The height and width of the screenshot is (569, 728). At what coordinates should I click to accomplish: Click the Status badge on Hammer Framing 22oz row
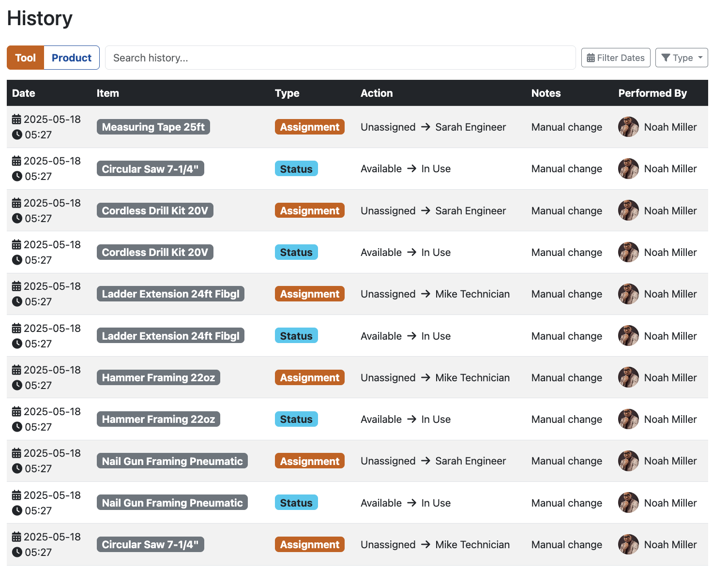(296, 419)
